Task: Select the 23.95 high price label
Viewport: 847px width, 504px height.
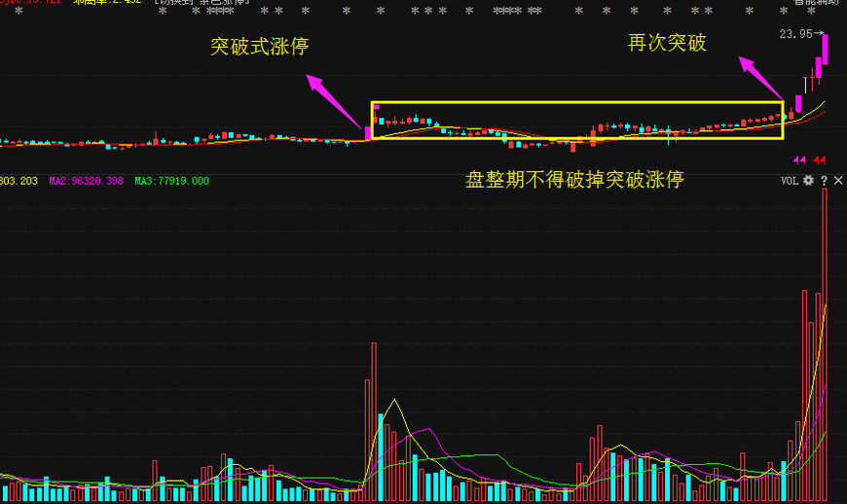Action: [795, 34]
